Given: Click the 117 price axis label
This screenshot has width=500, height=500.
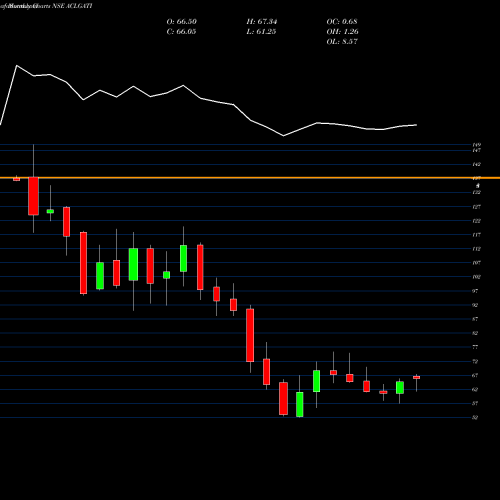Looking at the screenshot, I should pos(476,235).
